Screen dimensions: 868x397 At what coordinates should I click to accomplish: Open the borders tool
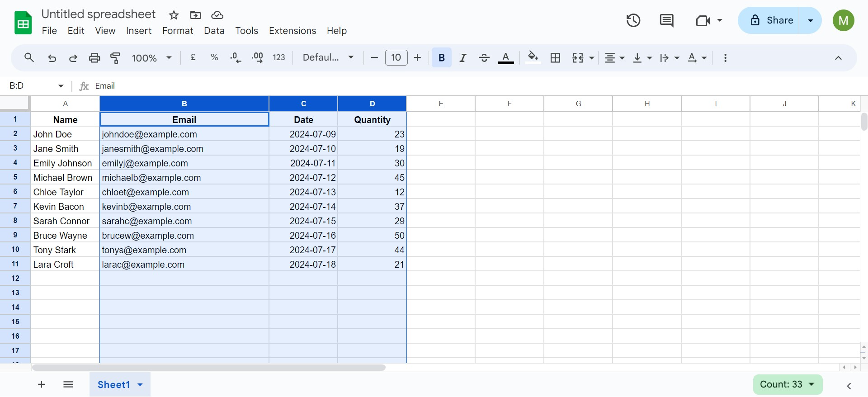coord(555,58)
